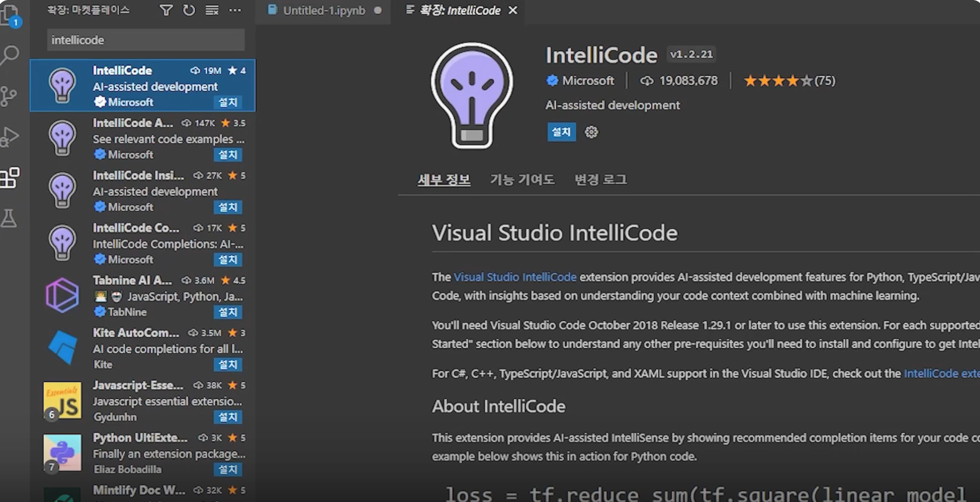The width and height of the screenshot is (980, 502).
Task: Select the Python UltiExtension list entry title
Action: [x=140, y=438]
